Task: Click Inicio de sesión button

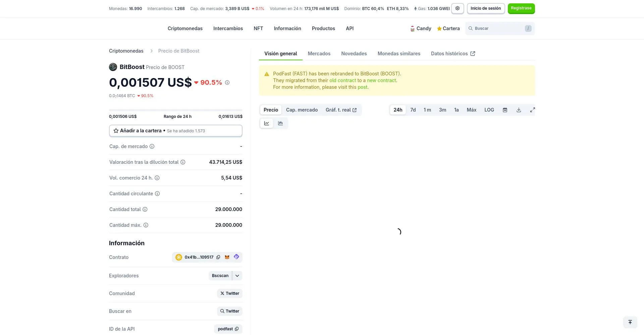Action: pyautogui.click(x=486, y=8)
